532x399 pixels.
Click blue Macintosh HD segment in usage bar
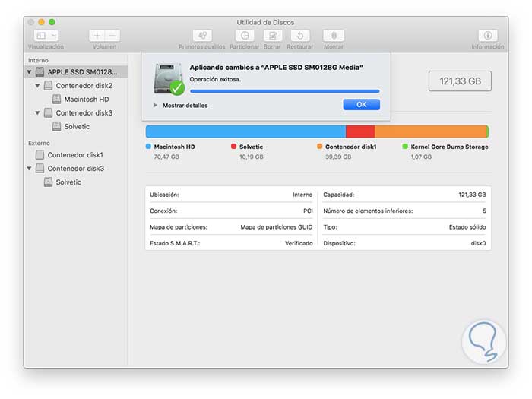tap(245, 131)
